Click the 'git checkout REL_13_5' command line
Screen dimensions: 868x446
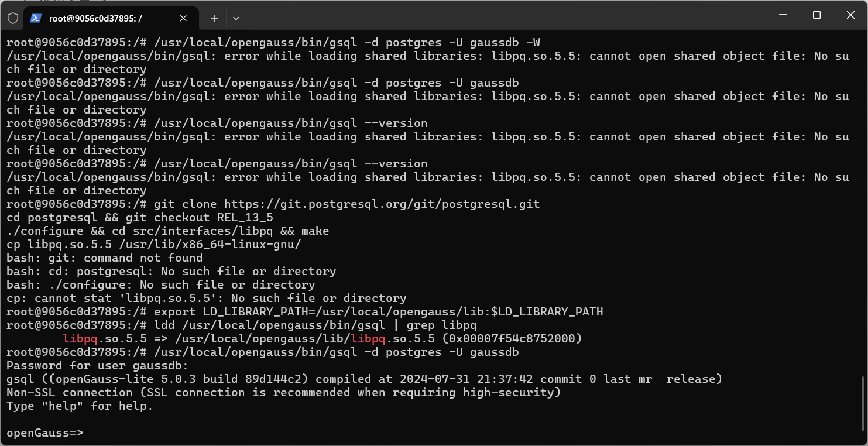(140, 217)
